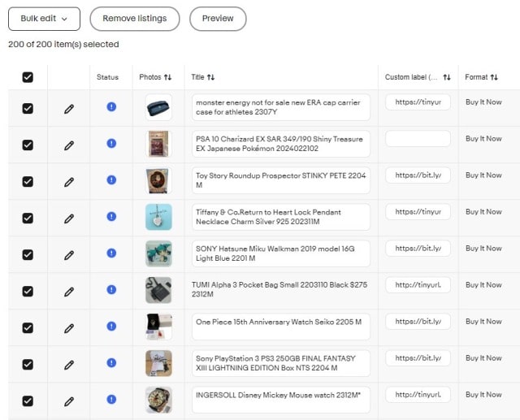The height and width of the screenshot is (420, 520).
Task: Click the Preview button
Action: [218, 19]
